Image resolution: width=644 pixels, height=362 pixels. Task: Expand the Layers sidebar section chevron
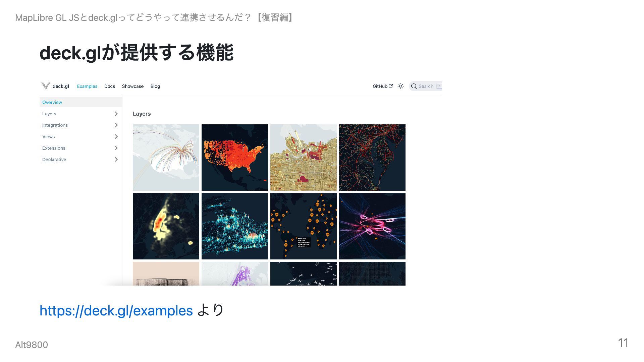point(116,114)
